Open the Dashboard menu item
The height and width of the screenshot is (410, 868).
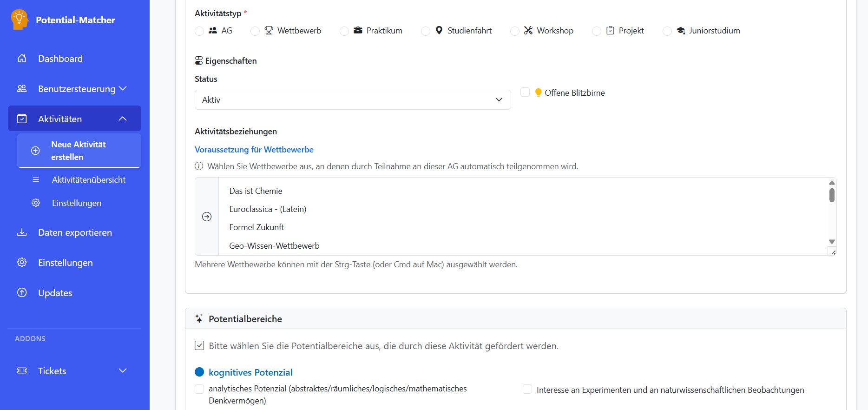74,59
